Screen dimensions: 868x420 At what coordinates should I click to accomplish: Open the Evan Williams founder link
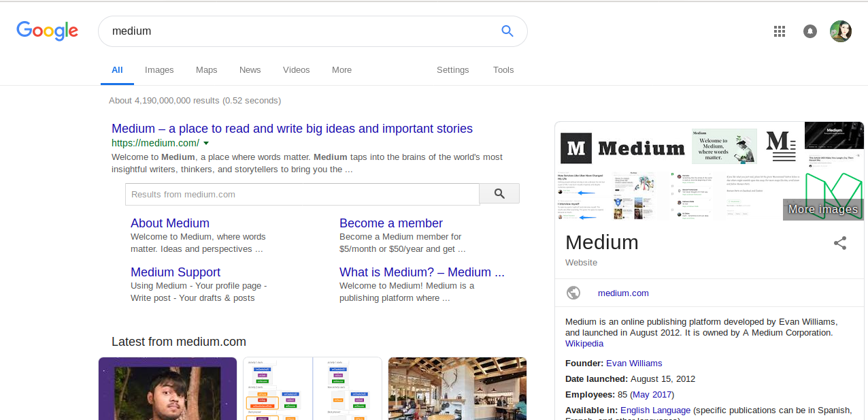634,364
